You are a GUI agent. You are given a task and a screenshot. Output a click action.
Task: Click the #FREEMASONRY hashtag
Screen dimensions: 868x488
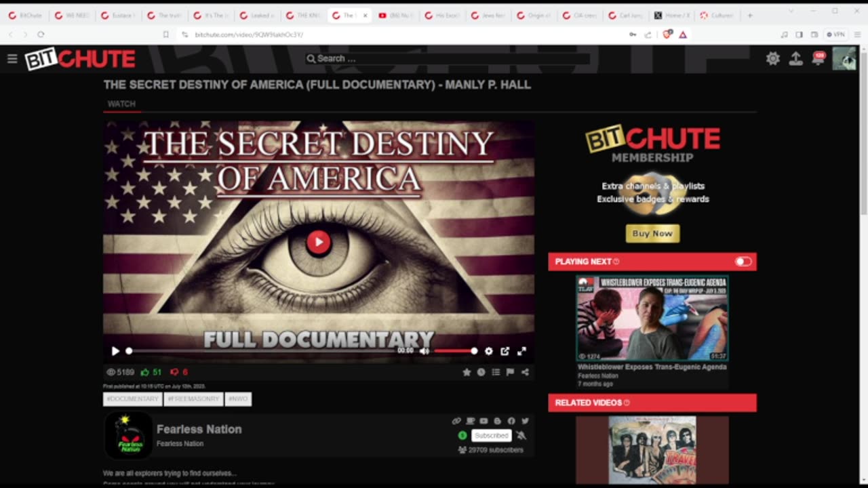pos(193,399)
